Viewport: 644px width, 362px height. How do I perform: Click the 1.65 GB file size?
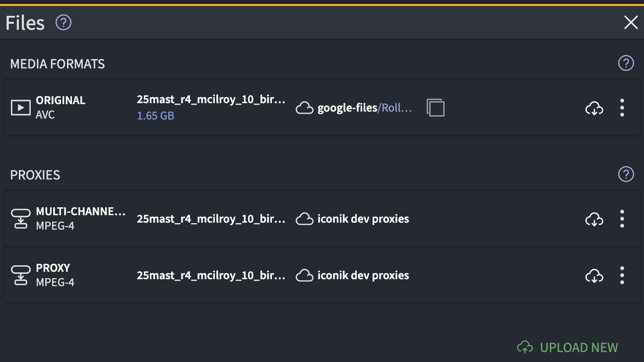155,116
